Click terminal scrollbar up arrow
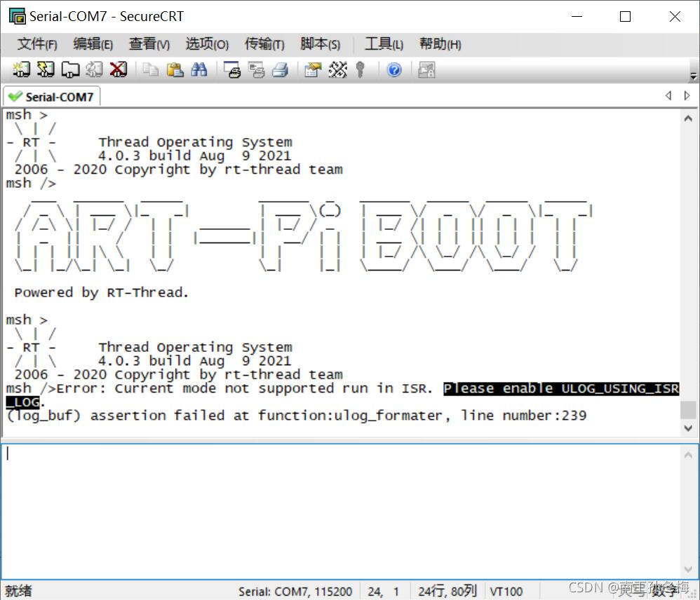 pos(688,118)
